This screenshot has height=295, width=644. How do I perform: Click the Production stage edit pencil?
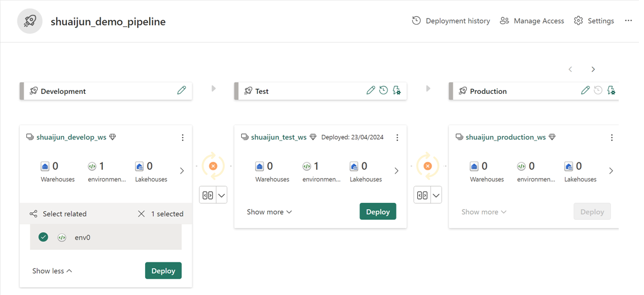click(585, 90)
